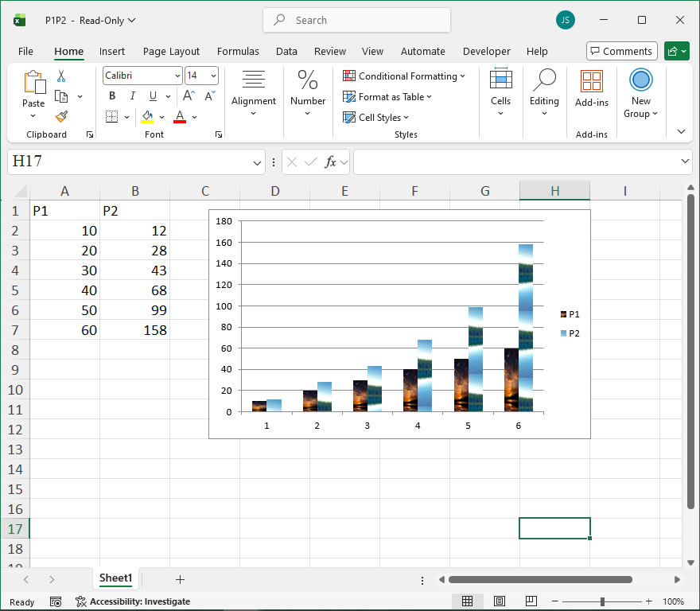Toggle Underline formatting
The height and width of the screenshot is (611, 700).
pos(152,95)
